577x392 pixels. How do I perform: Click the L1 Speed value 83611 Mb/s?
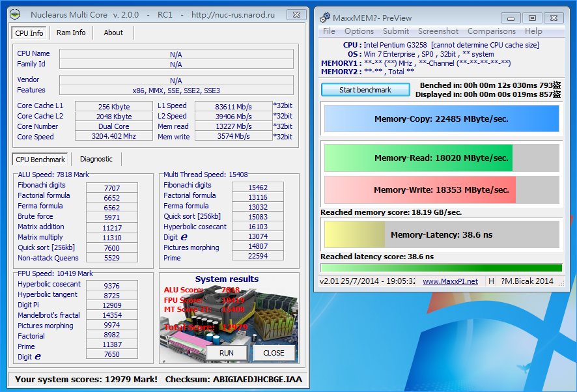(233, 106)
